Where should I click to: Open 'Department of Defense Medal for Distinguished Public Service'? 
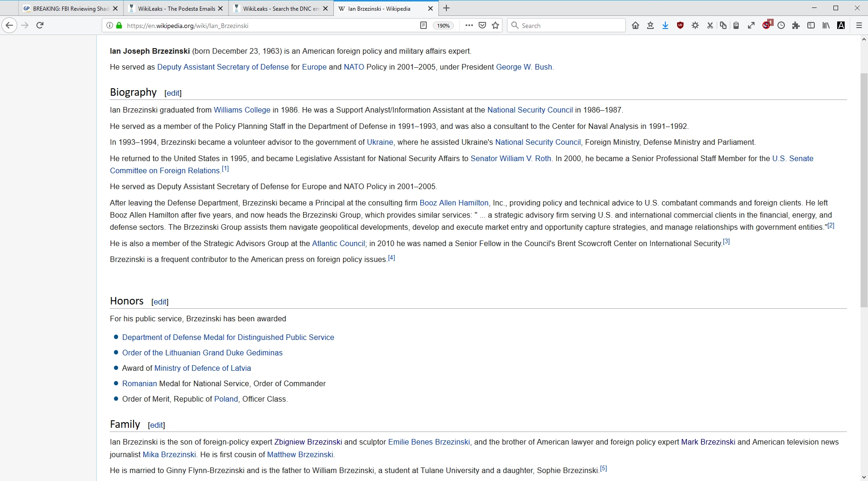click(x=228, y=337)
